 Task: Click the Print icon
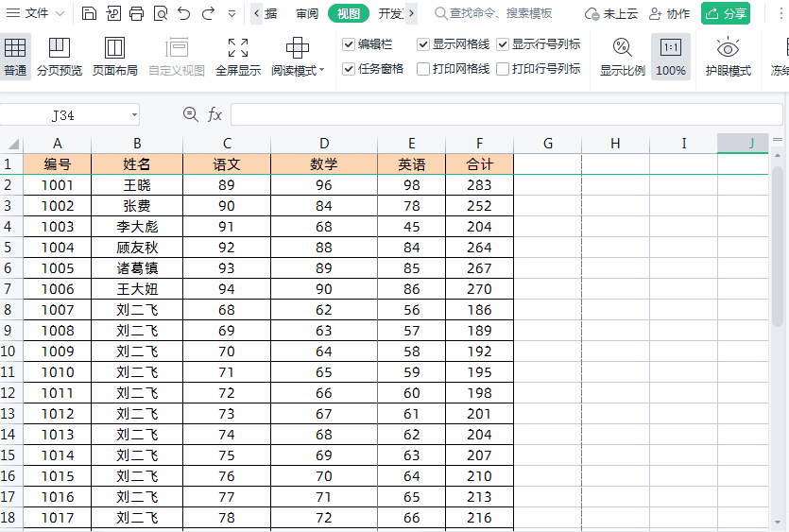pyautogui.click(x=136, y=13)
